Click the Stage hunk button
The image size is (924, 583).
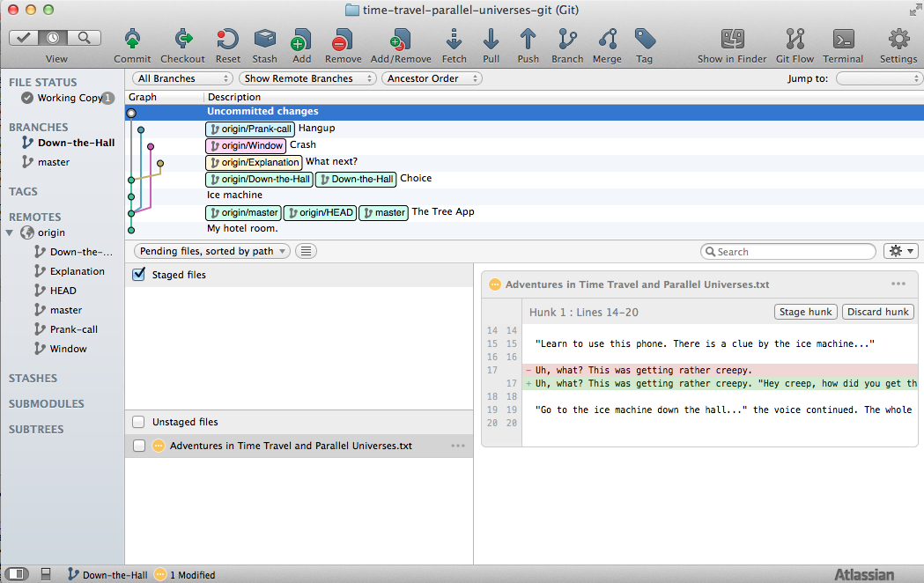806,312
